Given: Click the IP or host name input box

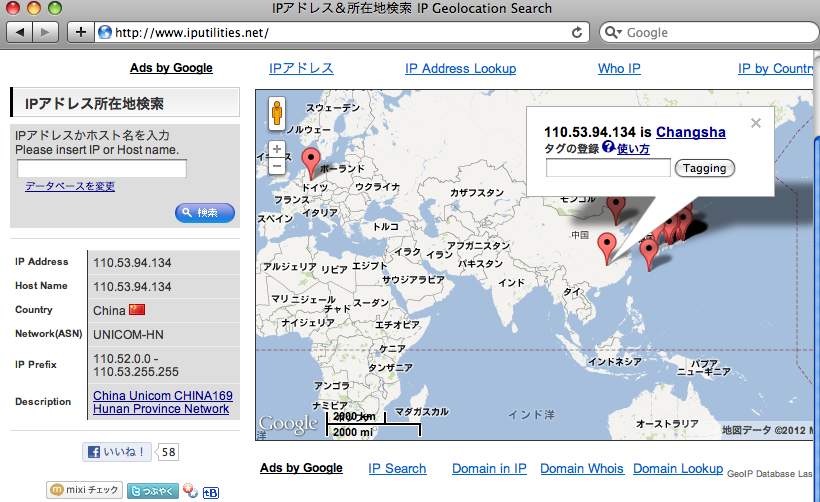Looking at the screenshot, I should coord(102,169).
